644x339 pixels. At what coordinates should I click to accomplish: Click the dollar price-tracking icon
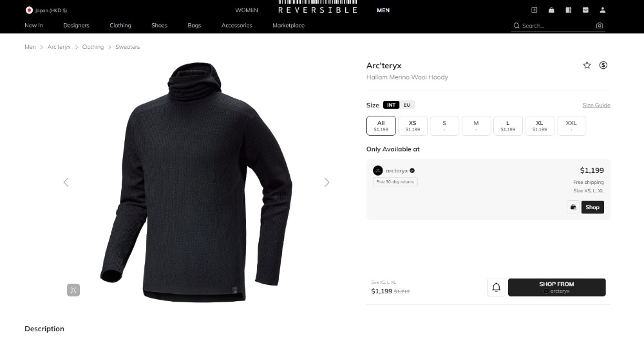point(603,65)
